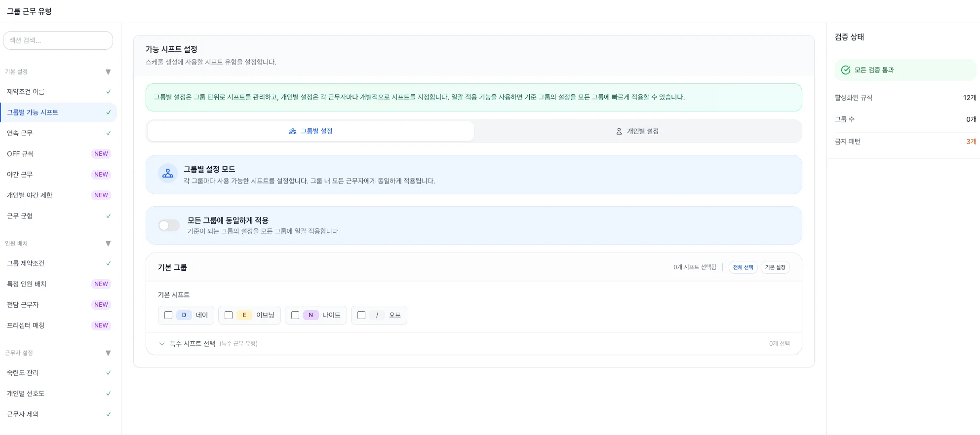Click the group mode icon in blue banner
Viewport: 980px width, 435px height.
tap(168, 174)
